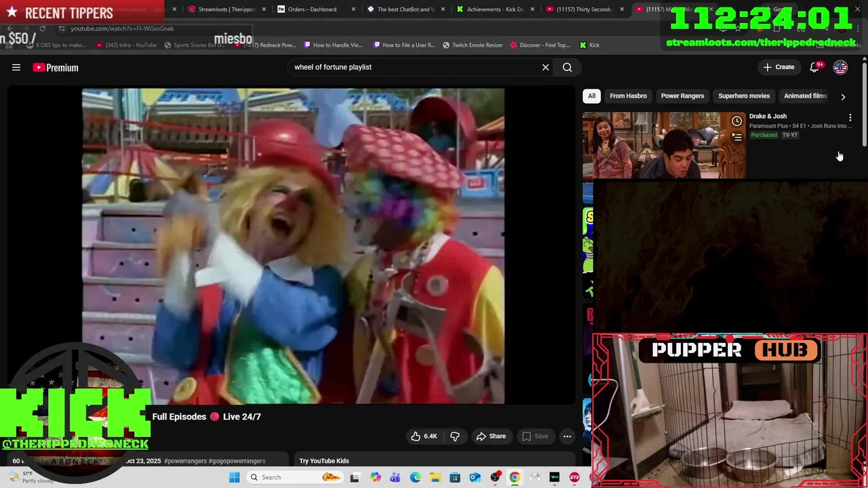Close the Orders – Dashboard tab
The height and width of the screenshot is (488, 868).
point(355,9)
